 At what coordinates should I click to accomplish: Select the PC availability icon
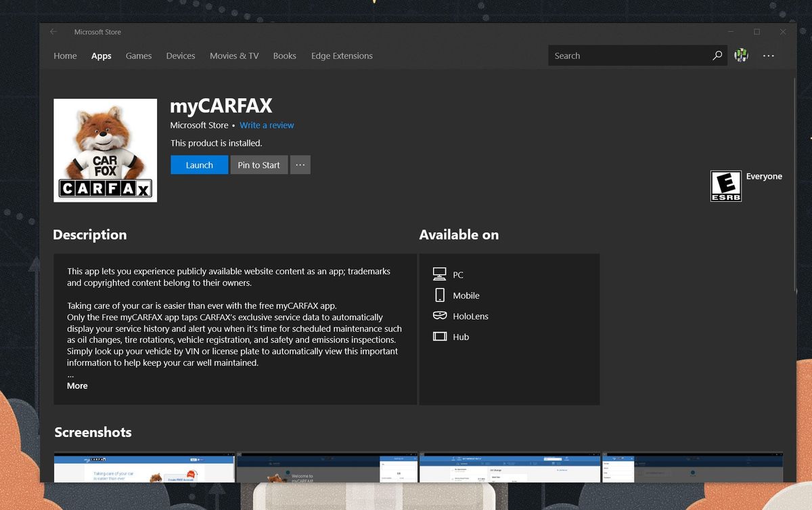[x=441, y=274]
